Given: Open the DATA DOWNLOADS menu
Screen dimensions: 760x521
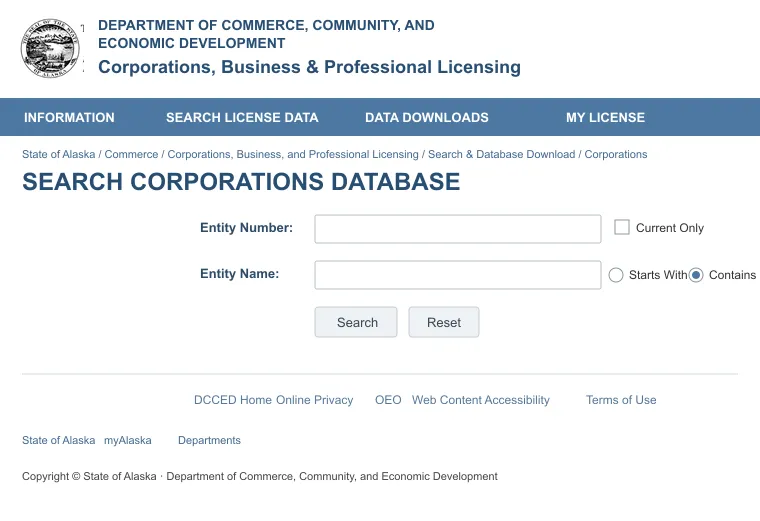Looking at the screenshot, I should pyautogui.click(x=427, y=117).
